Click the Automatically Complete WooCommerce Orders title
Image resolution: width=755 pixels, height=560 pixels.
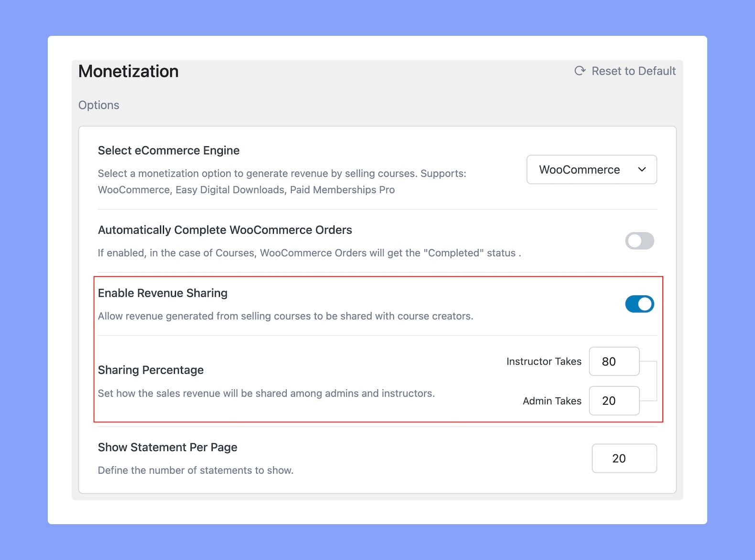pos(225,230)
